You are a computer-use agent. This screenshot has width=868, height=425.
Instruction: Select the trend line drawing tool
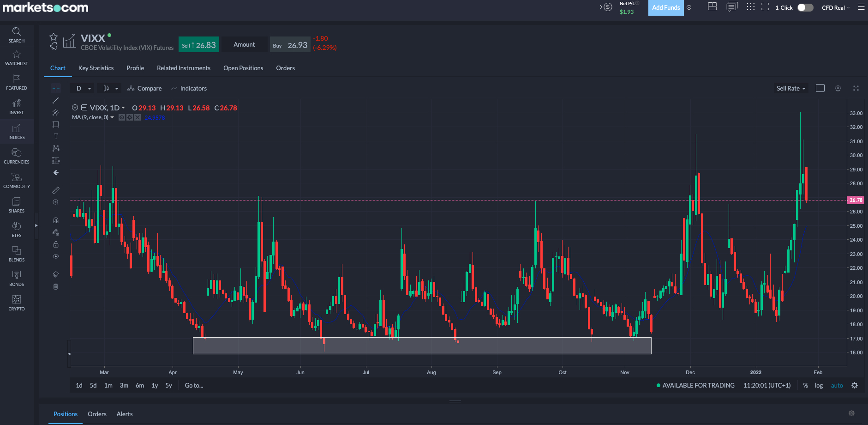pyautogui.click(x=56, y=100)
